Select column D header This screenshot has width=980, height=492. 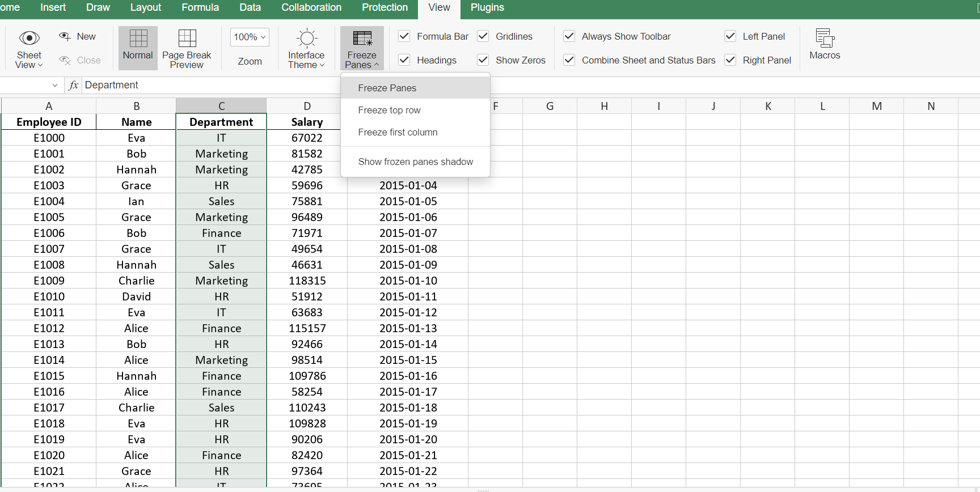coord(307,106)
